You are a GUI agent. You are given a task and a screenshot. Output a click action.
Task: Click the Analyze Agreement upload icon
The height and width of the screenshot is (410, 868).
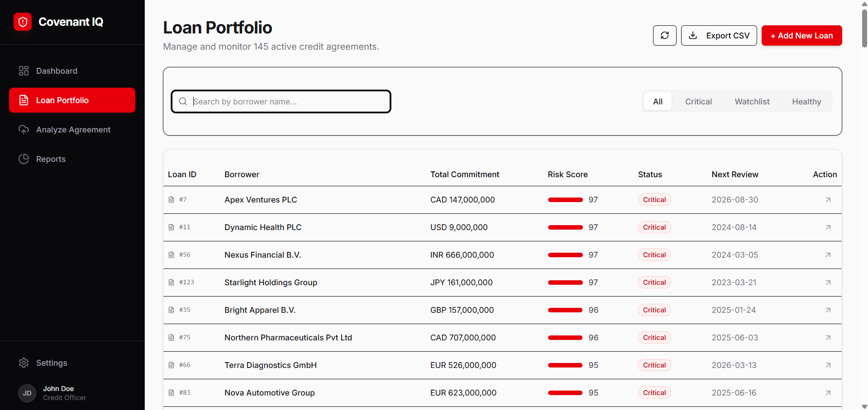tap(24, 130)
